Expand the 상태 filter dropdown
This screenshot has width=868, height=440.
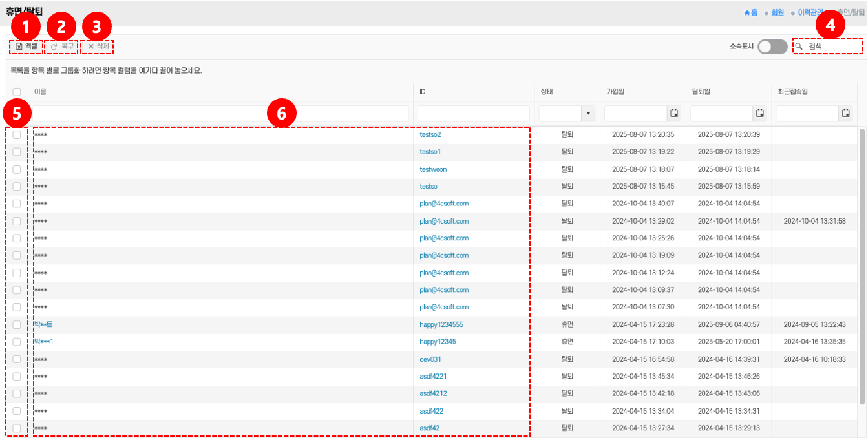click(x=588, y=114)
